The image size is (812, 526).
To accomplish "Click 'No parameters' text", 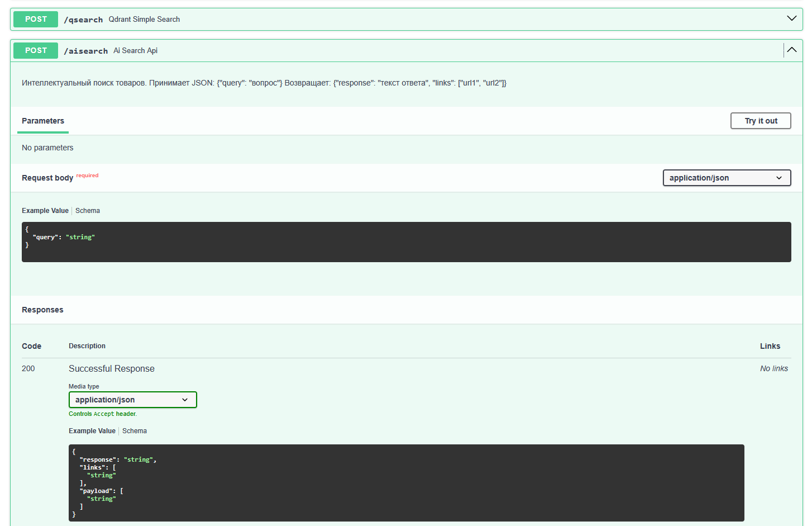I will [x=47, y=148].
